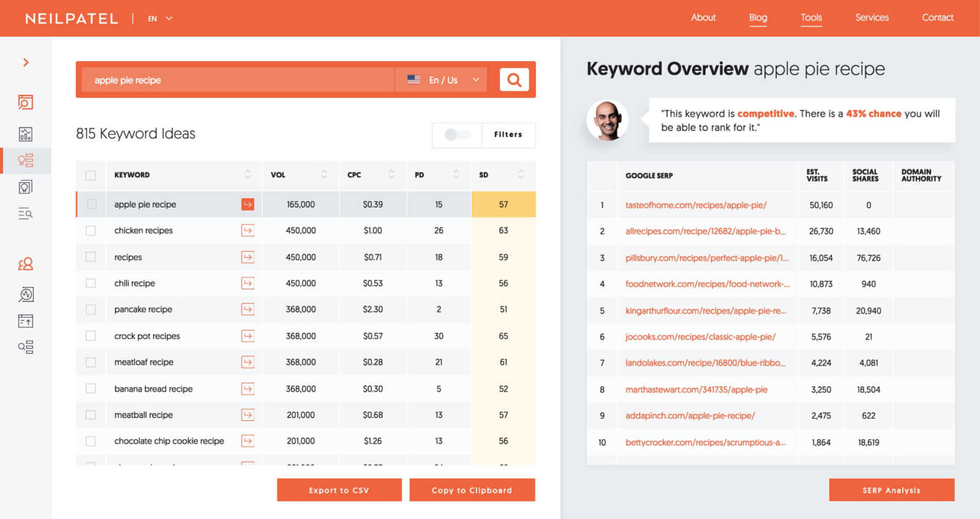Viewport: 980px width, 519px height.
Task: Check the crock pot recipes checkbox
Action: pyautogui.click(x=91, y=336)
